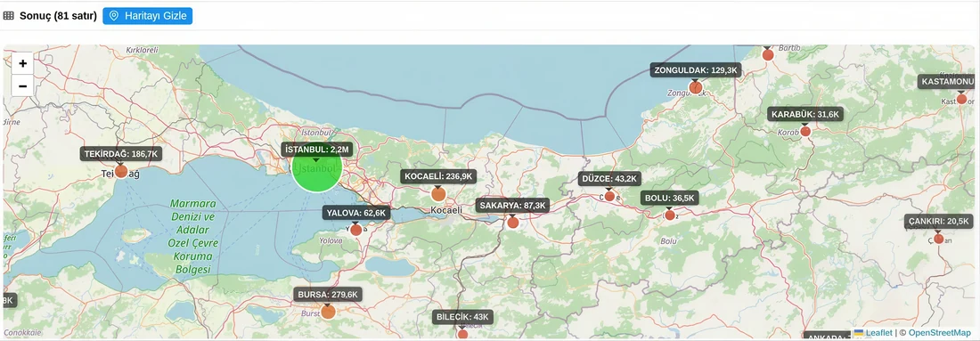The height and width of the screenshot is (341, 980).
Task: Click the green İstanbul circle marker
Action: 317,166
